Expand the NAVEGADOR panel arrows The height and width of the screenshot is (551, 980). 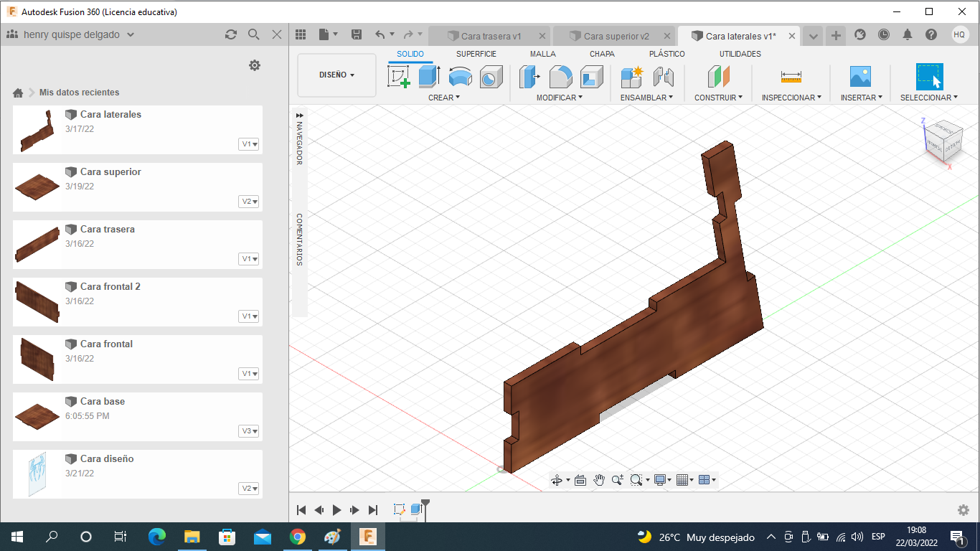click(300, 115)
